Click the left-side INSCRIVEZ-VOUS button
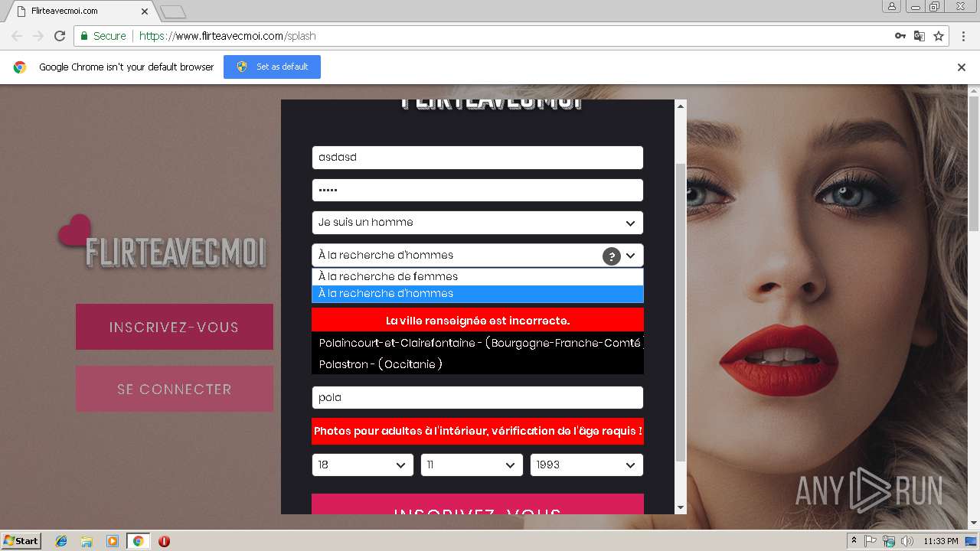Image resolution: width=980 pixels, height=551 pixels. click(175, 327)
